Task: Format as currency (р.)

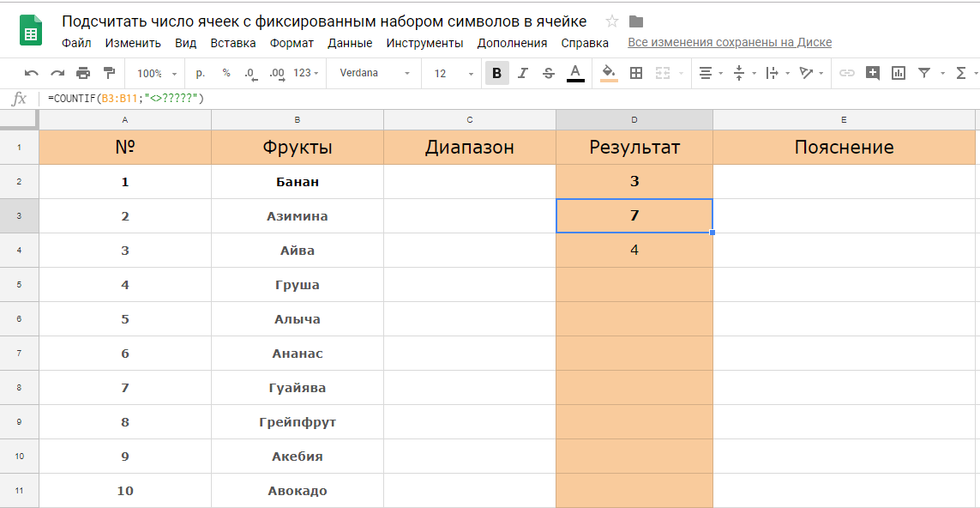Action: point(201,73)
